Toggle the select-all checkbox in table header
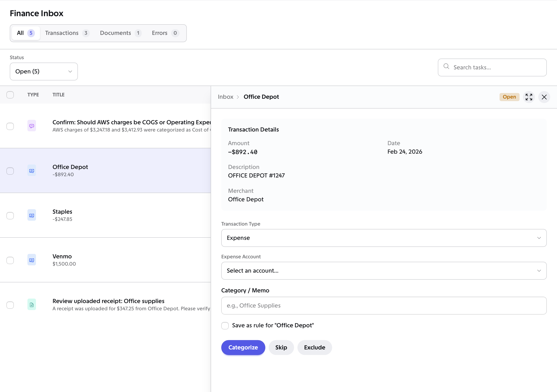 click(x=10, y=95)
